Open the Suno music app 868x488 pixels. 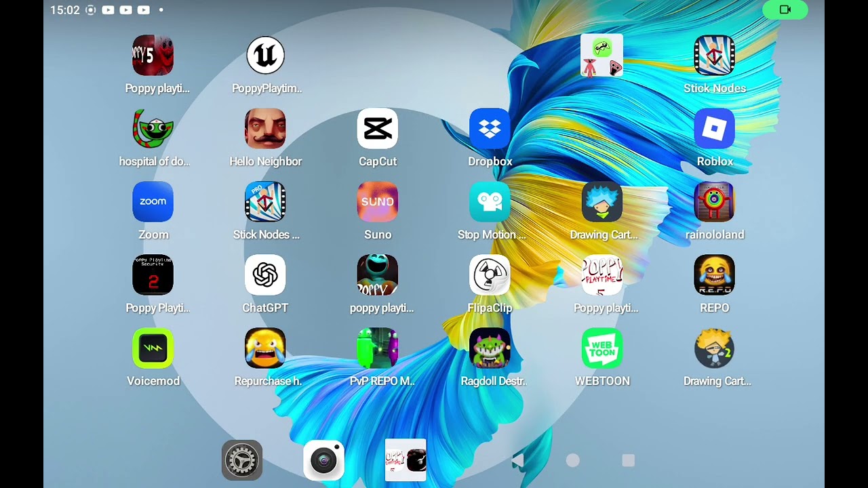coord(378,202)
